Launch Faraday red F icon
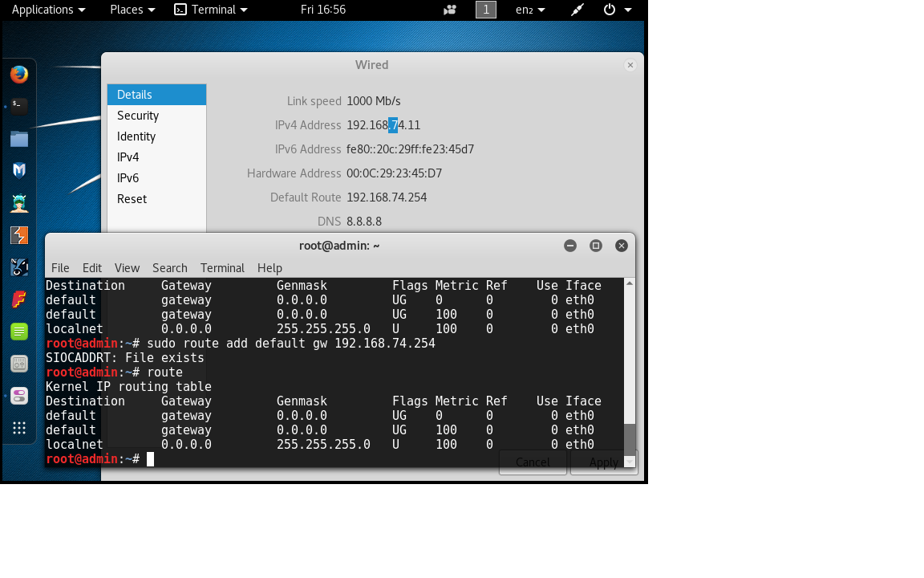 19,299
